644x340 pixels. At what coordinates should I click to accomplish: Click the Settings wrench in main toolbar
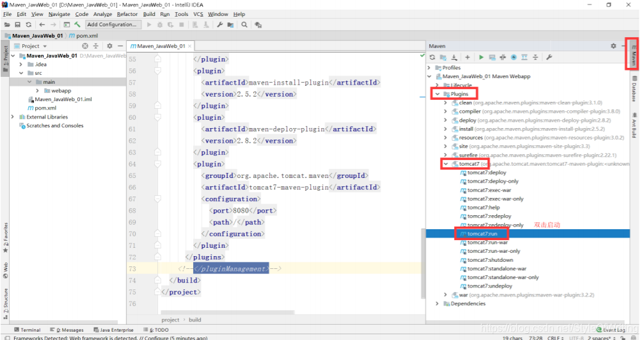(x=220, y=25)
